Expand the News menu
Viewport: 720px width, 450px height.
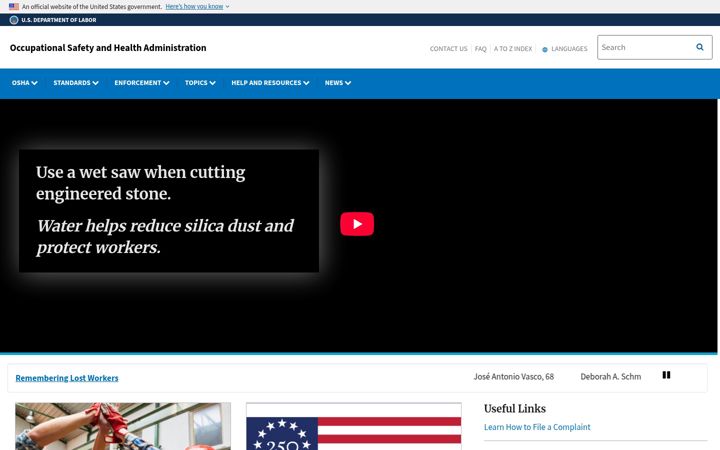click(338, 83)
